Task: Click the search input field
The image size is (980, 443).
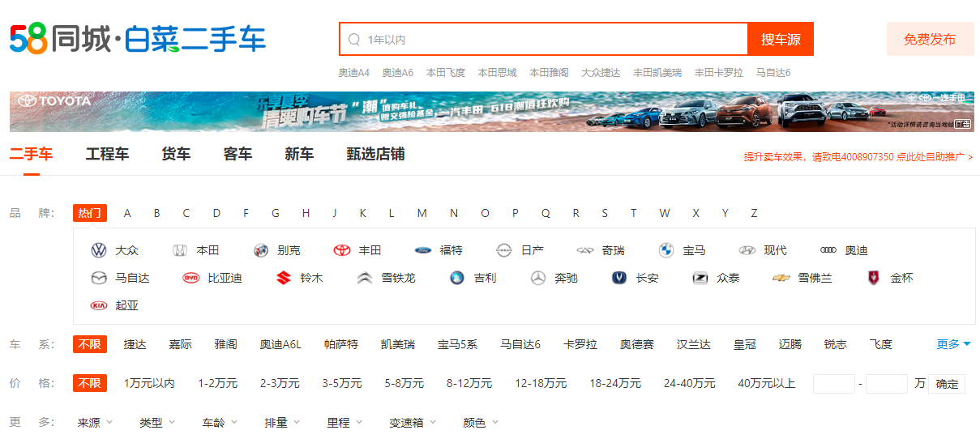Action: point(543,39)
